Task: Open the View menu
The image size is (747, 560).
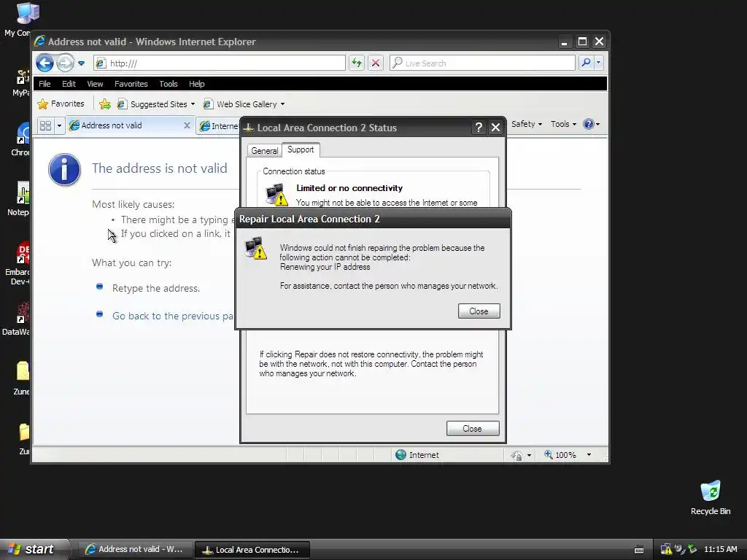Action: point(95,84)
